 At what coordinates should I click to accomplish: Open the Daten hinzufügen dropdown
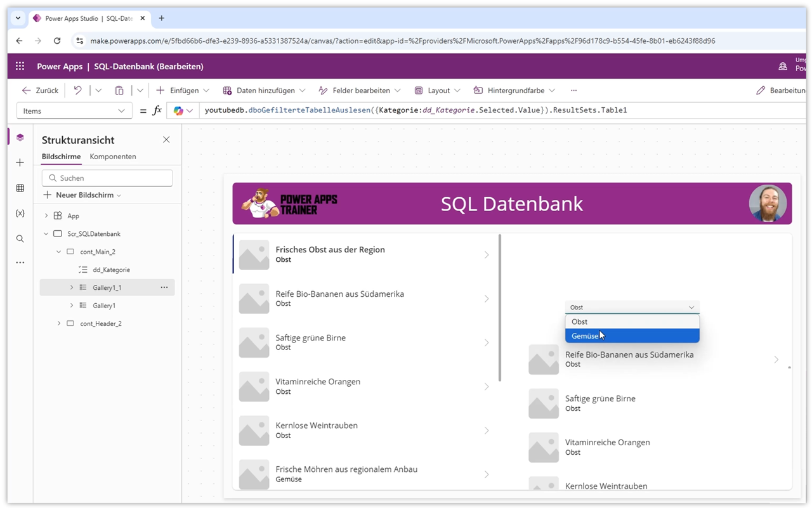(x=264, y=90)
